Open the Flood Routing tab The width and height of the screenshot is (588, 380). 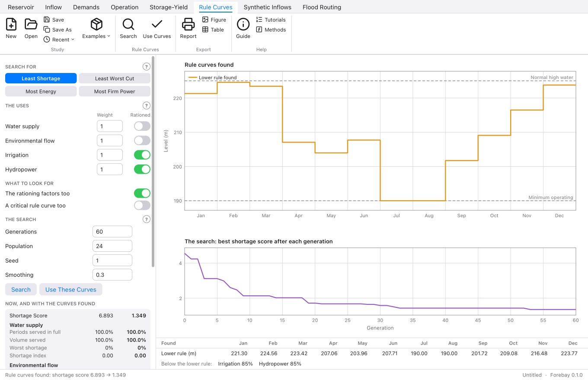point(322,7)
